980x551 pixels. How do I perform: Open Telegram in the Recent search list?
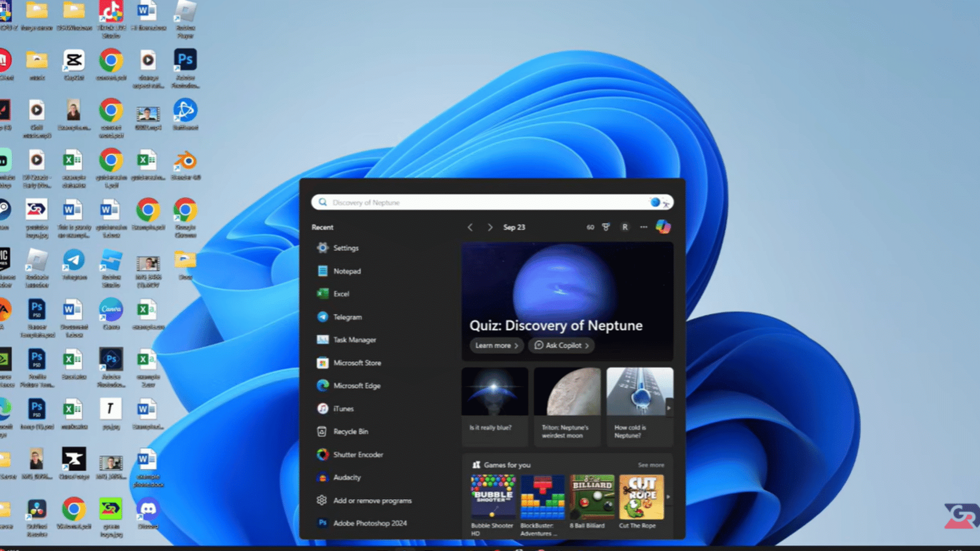click(339, 317)
